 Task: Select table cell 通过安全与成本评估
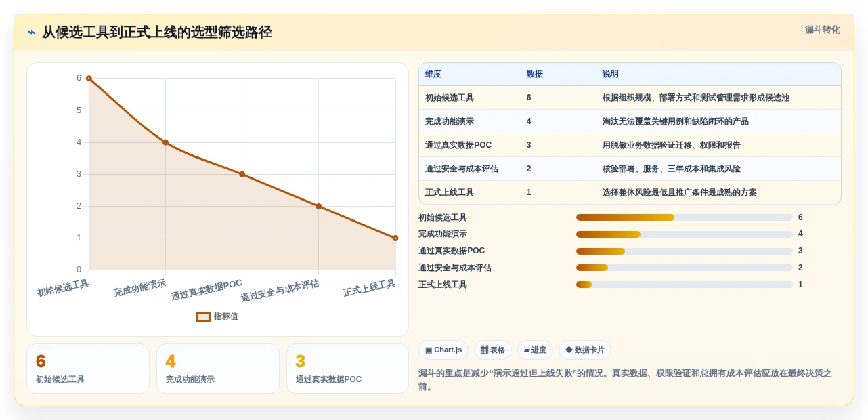pyautogui.click(x=462, y=169)
